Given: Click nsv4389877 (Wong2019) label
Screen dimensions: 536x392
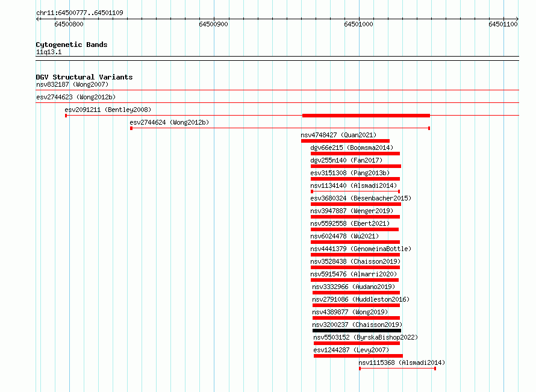Looking at the screenshot, I should (x=350, y=312).
